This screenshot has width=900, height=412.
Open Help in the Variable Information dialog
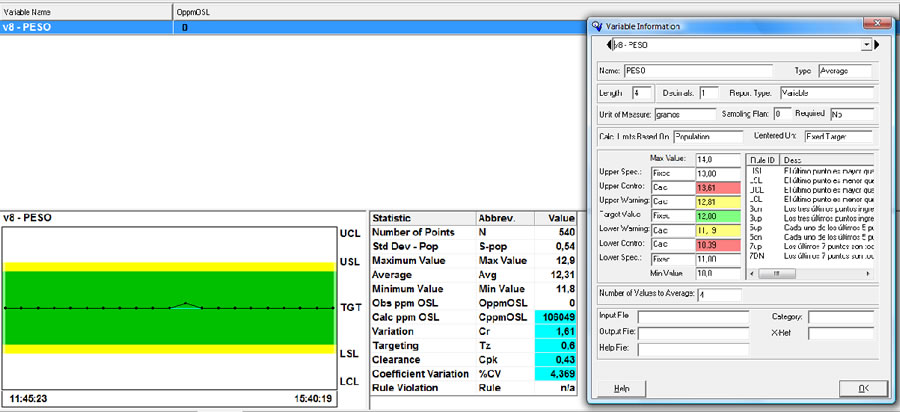tap(621, 388)
